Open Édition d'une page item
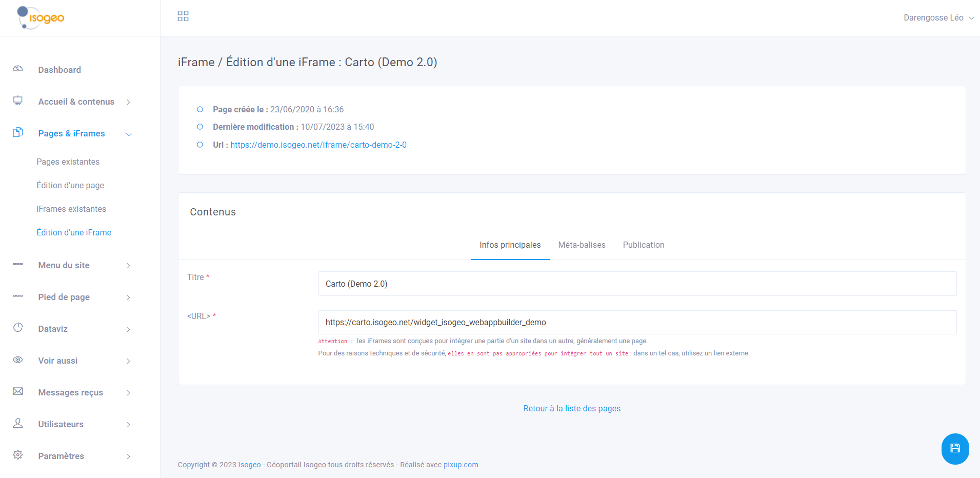The height and width of the screenshot is (478, 980). point(70,185)
